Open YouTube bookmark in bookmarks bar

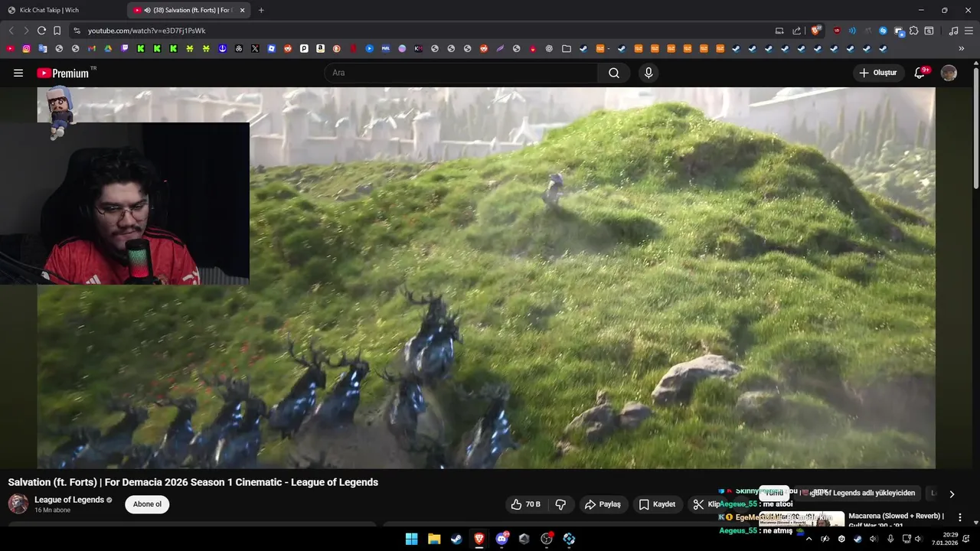click(10, 48)
